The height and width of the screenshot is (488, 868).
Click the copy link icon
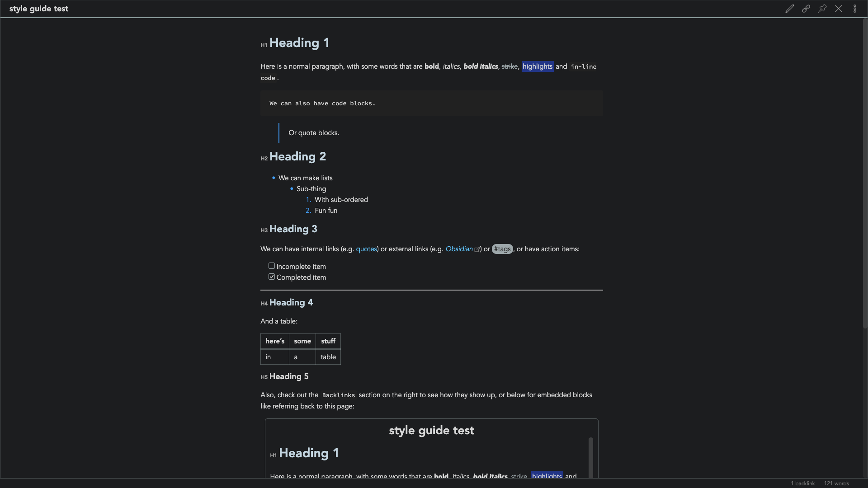(x=806, y=8)
